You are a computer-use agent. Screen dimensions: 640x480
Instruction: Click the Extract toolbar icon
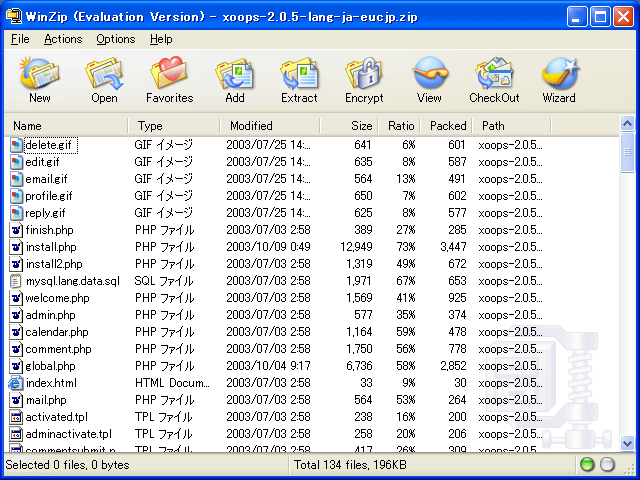coord(299,73)
